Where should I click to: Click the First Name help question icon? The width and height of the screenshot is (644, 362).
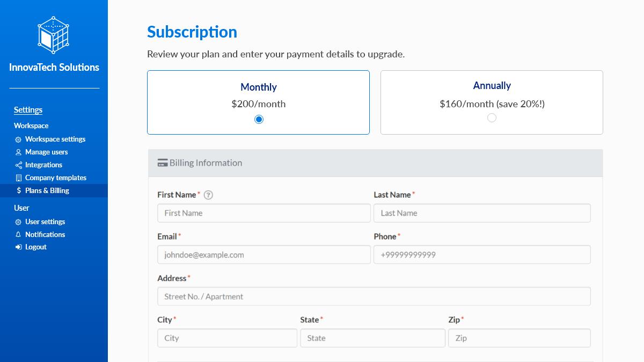tap(209, 195)
